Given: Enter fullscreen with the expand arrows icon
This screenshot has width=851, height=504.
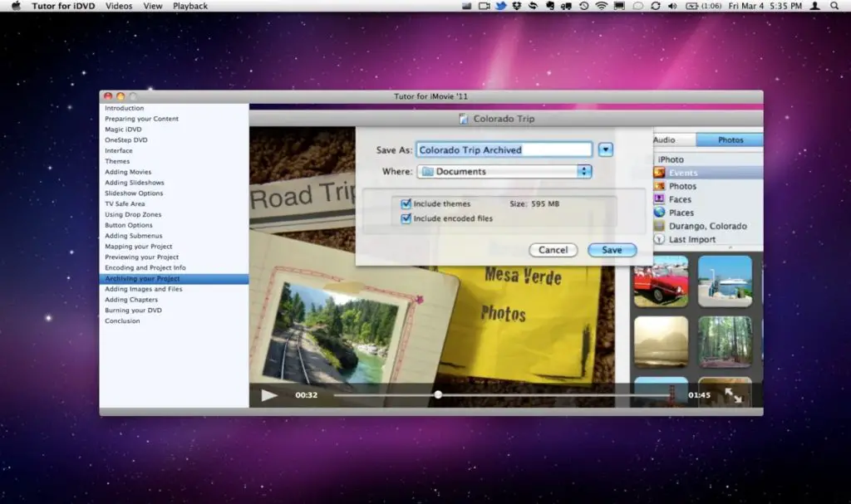Looking at the screenshot, I should (733, 395).
